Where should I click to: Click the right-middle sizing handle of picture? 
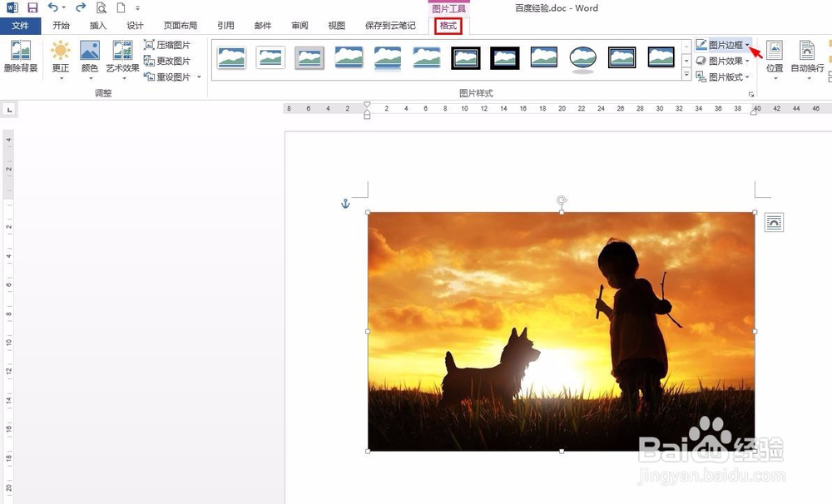[755, 332]
